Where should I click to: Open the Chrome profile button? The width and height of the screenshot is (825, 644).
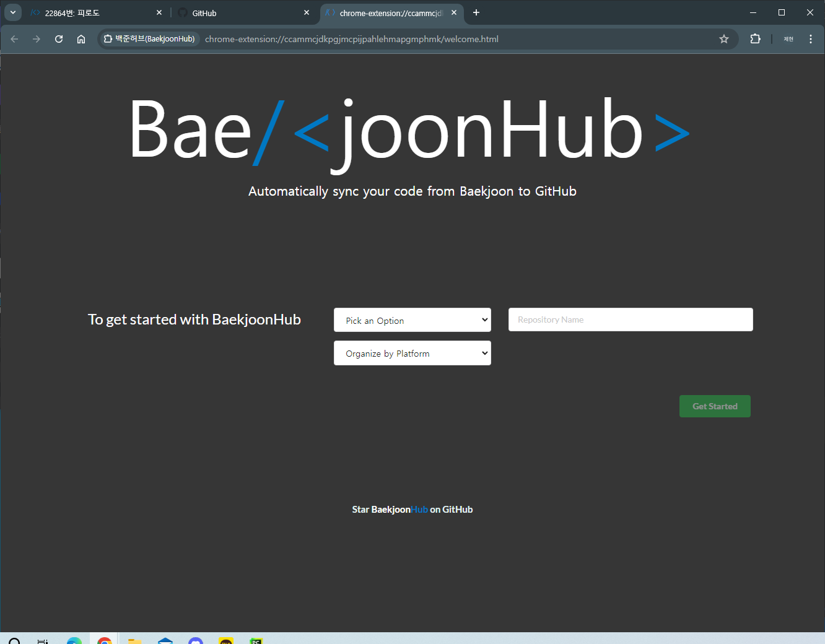click(x=788, y=39)
